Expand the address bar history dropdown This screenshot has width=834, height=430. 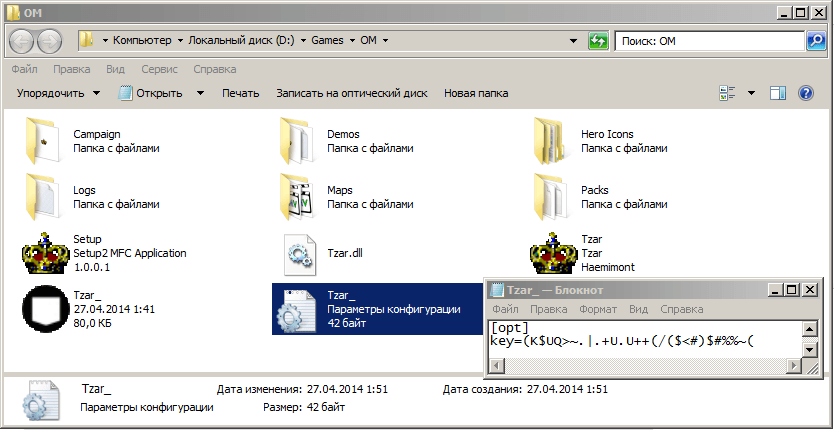574,41
